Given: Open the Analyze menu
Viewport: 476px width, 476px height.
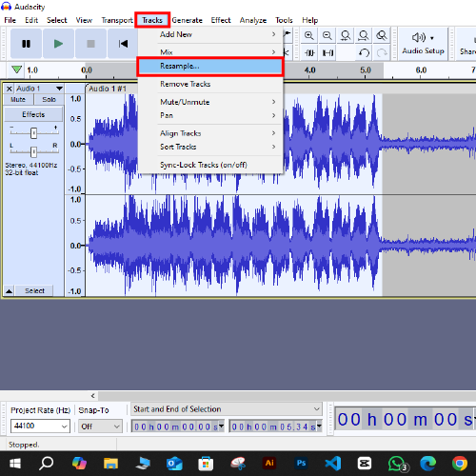Looking at the screenshot, I should pos(253,20).
